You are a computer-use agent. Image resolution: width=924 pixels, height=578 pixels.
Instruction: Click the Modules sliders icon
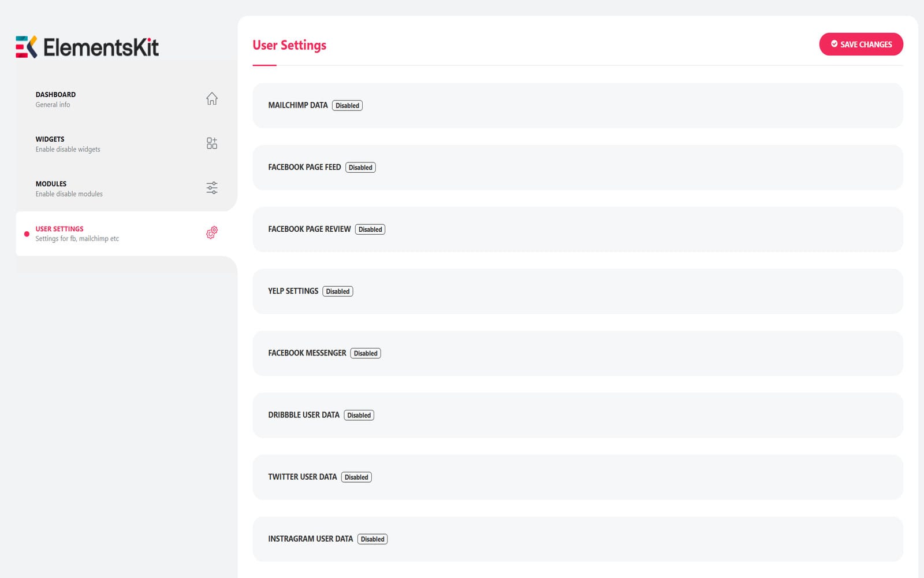[212, 188]
